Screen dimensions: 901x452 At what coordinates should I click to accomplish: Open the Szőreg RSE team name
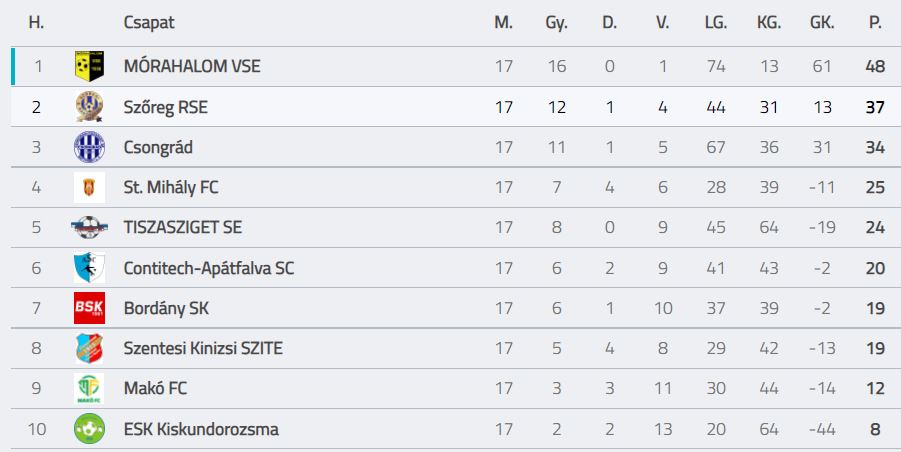tap(166, 107)
